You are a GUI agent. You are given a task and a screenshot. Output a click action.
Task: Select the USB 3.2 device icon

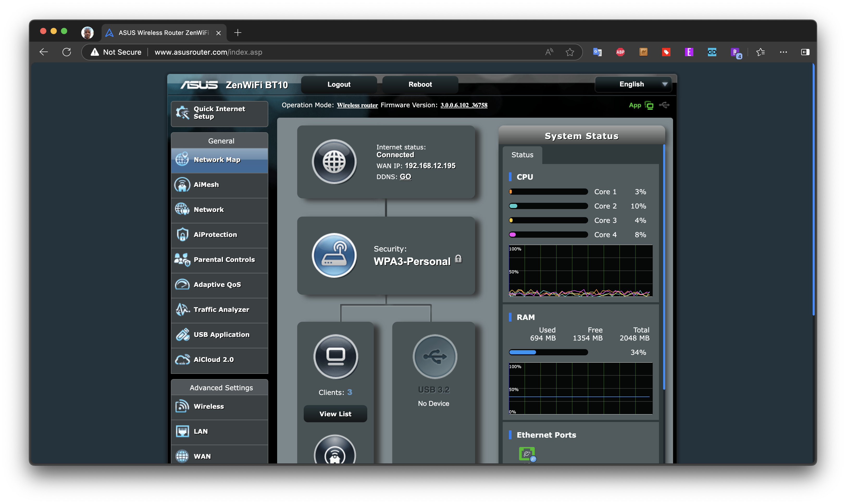tap(434, 356)
